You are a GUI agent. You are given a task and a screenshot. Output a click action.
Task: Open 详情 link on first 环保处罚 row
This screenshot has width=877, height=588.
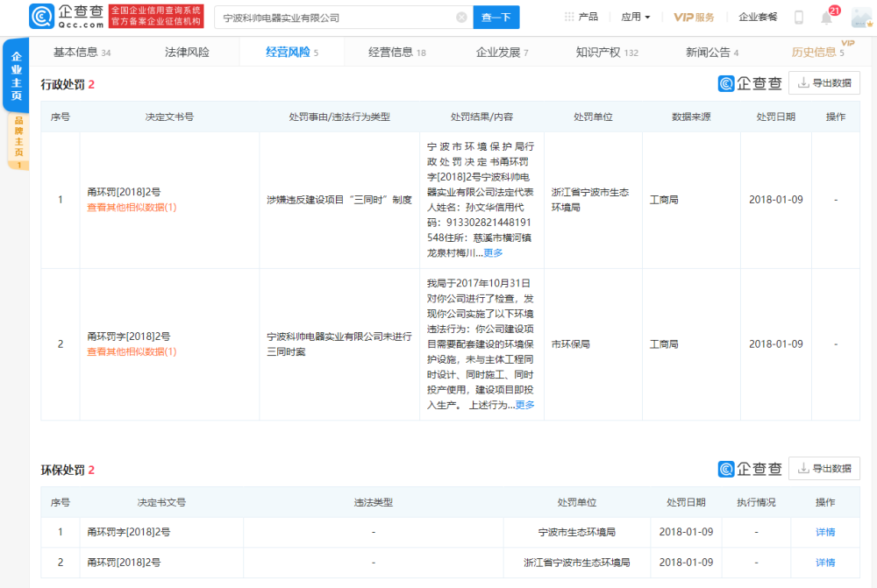coord(824,532)
